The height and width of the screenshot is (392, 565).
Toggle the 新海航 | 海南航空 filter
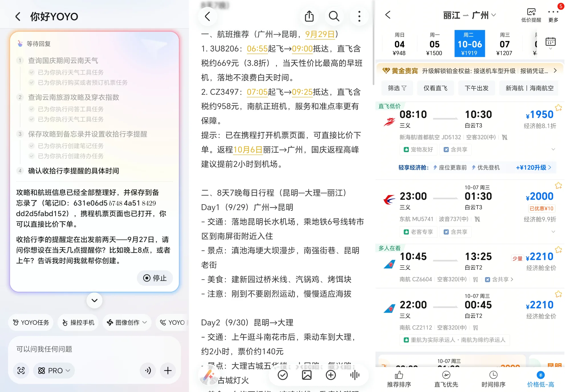tap(529, 88)
